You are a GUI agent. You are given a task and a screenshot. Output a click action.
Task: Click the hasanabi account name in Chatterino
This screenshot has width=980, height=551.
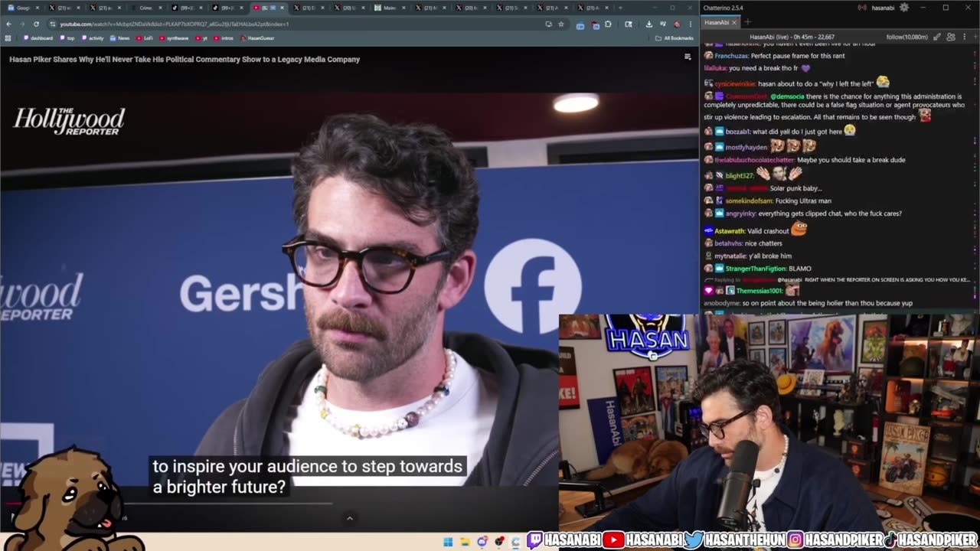coord(883,8)
